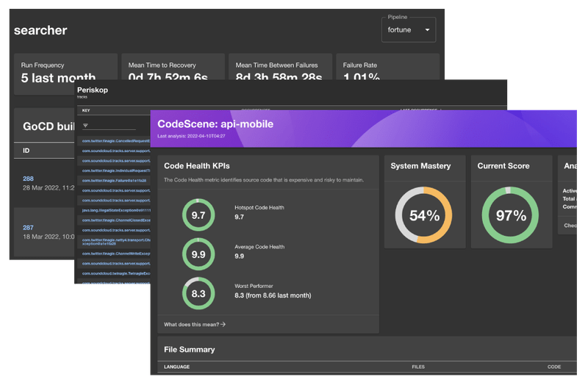Screen dimensions: 588x385
Task: Open the Pipeline dropdown showing fortune
Action: click(409, 29)
